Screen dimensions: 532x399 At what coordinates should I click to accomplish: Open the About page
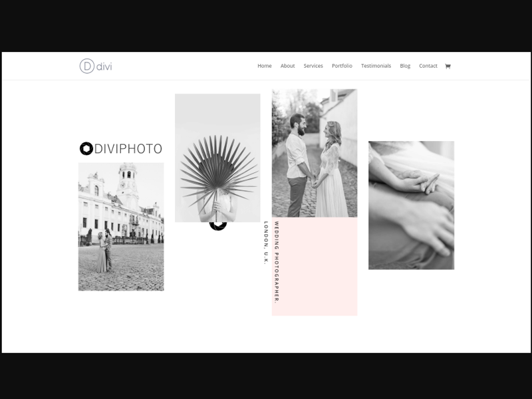click(287, 66)
